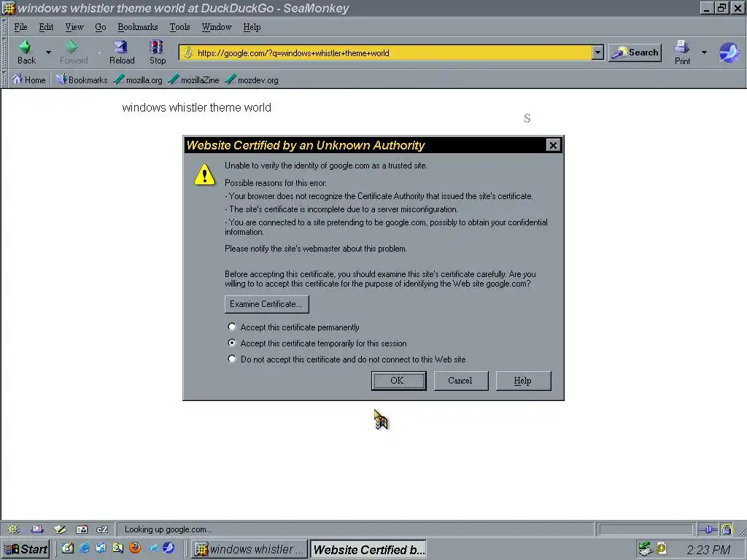Open the URL bar history dropdown
The width and height of the screenshot is (747, 560).
click(597, 52)
